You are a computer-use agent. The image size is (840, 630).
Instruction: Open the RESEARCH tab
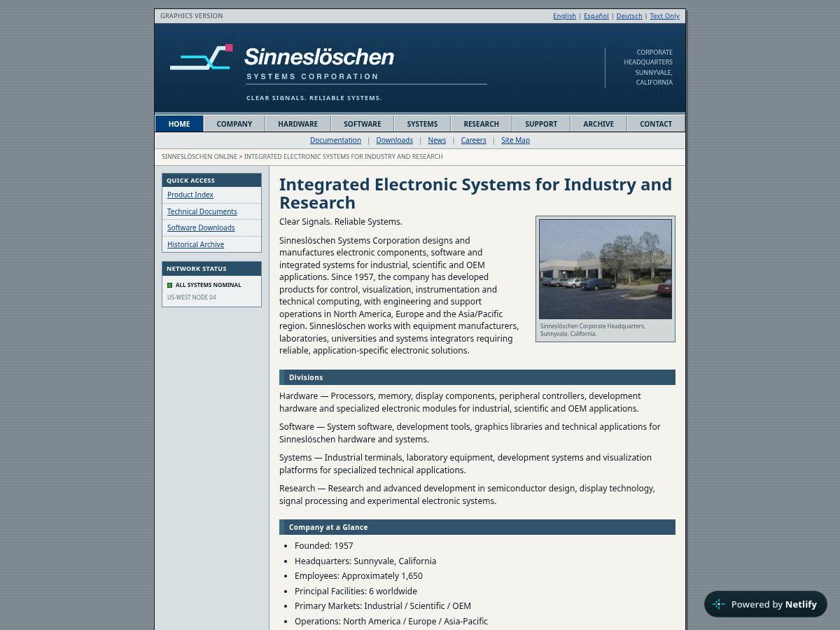(482, 124)
